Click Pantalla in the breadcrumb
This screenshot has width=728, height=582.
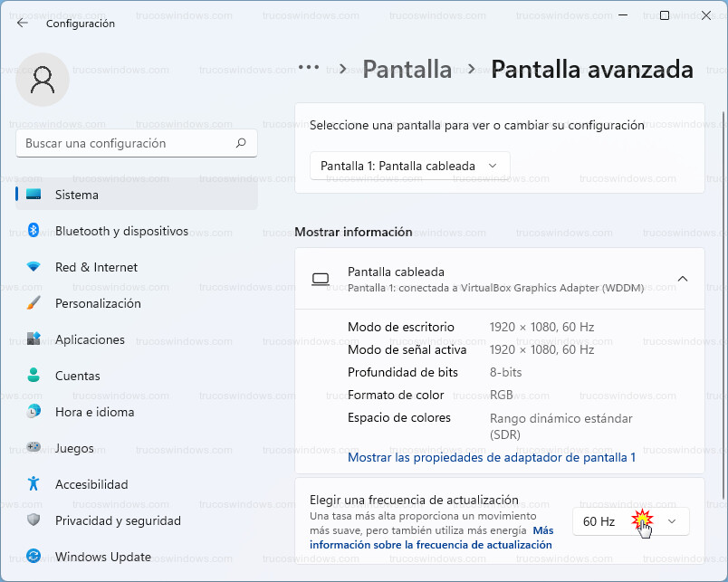point(407,69)
